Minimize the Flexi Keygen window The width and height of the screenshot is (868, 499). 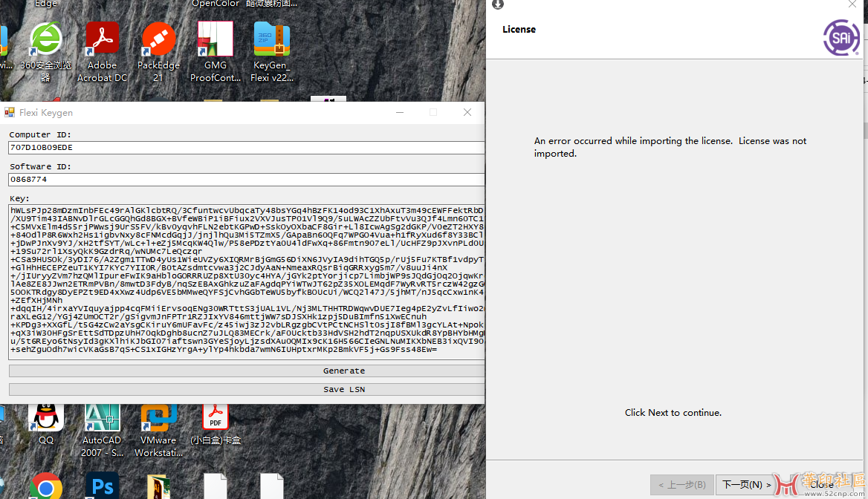coord(400,112)
